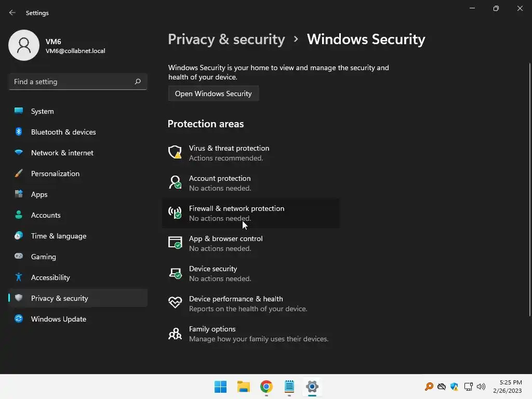Click the back arrow in Settings

point(12,12)
